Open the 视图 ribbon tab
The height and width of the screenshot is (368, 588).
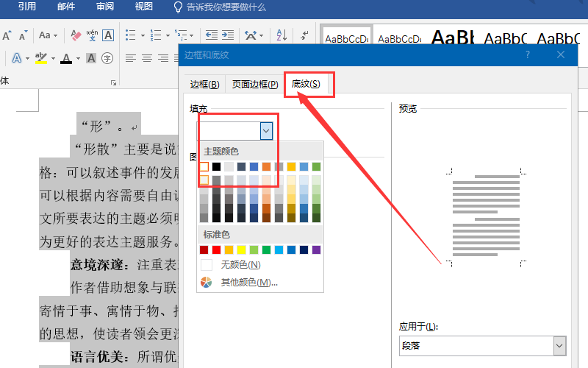tap(144, 7)
